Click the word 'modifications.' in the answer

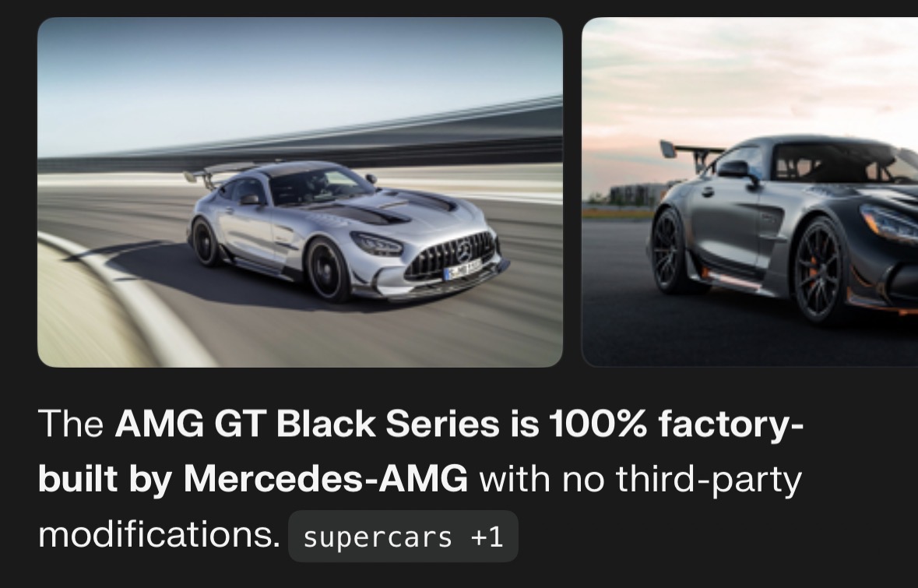(x=160, y=535)
